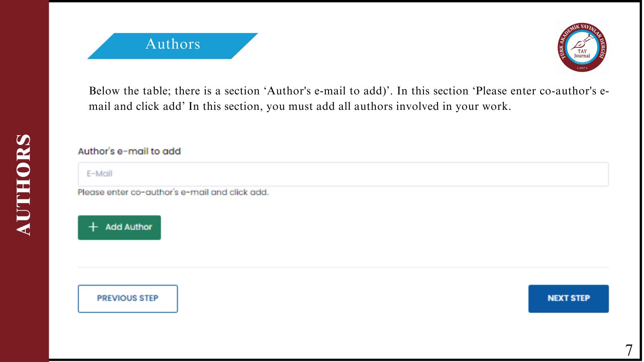Click the E-Mail placeholder text
The image size is (644, 362).
click(99, 174)
